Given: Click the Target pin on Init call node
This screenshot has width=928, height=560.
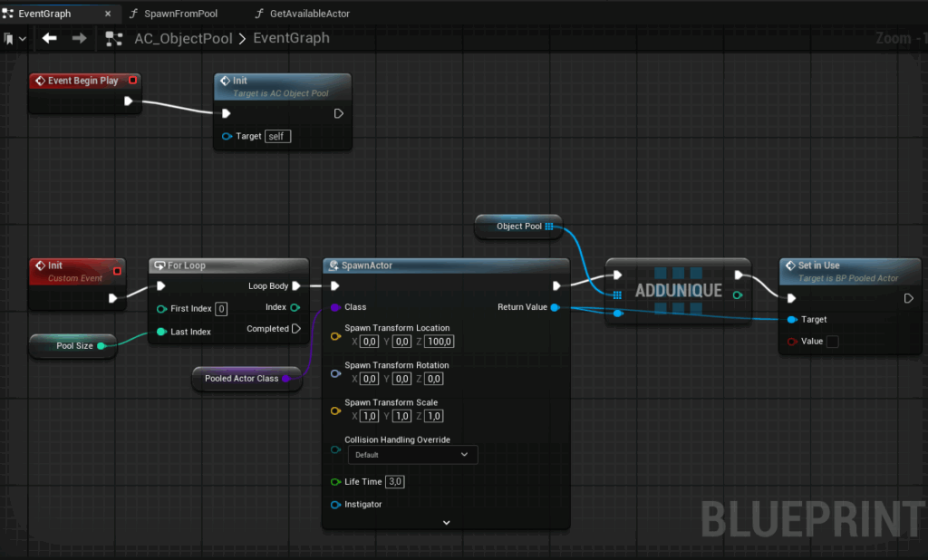Looking at the screenshot, I should pos(226,136).
